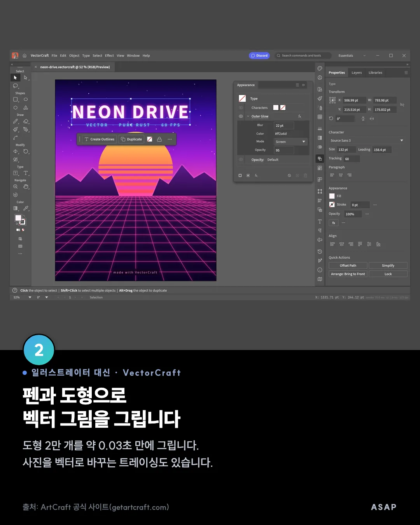This screenshot has width=420, height=525.
Task: Select the Polygon shape tool
Action: (x=16, y=108)
